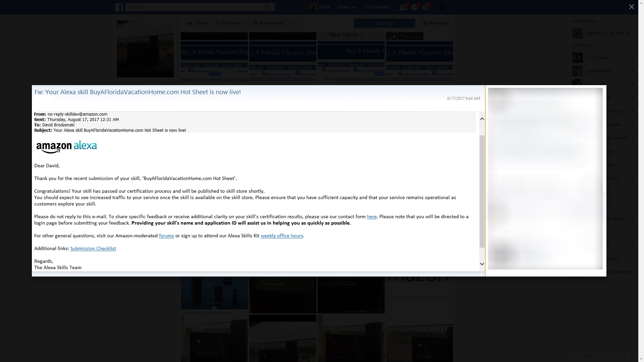The width and height of the screenshot is (644, 362).
Task: Open Find Friends in the top bar
Action: tap(376, 7)
